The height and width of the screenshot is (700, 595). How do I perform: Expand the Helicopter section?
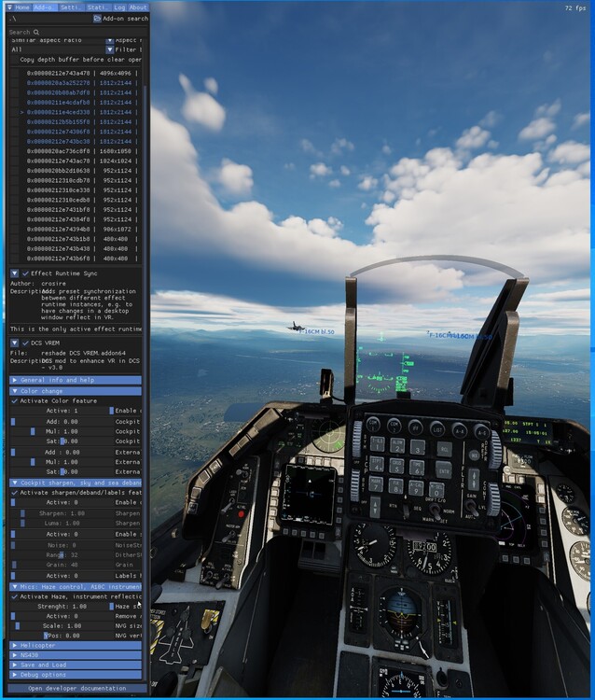coord(76,645)
